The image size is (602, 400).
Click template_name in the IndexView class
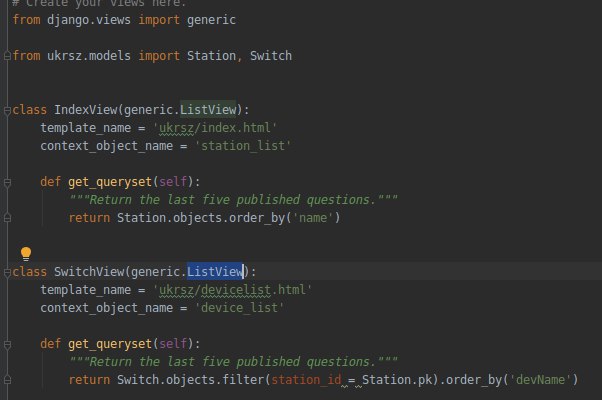(86, 128)
